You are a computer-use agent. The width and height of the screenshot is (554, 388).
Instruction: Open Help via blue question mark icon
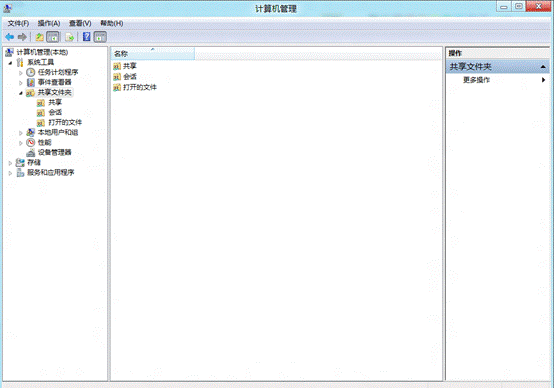87,37
